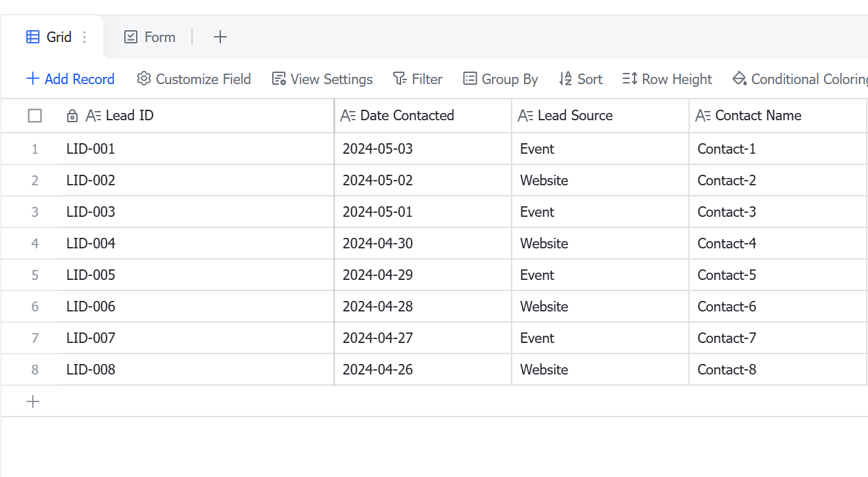Open Conditional Coloring

click(x=800, y=79)
